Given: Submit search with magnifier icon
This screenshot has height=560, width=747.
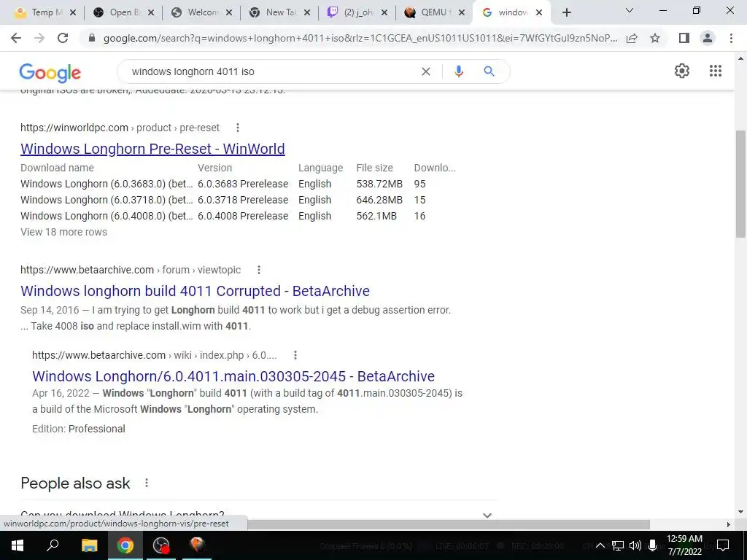Looking at the screenshot, I should tap(489, 71).
